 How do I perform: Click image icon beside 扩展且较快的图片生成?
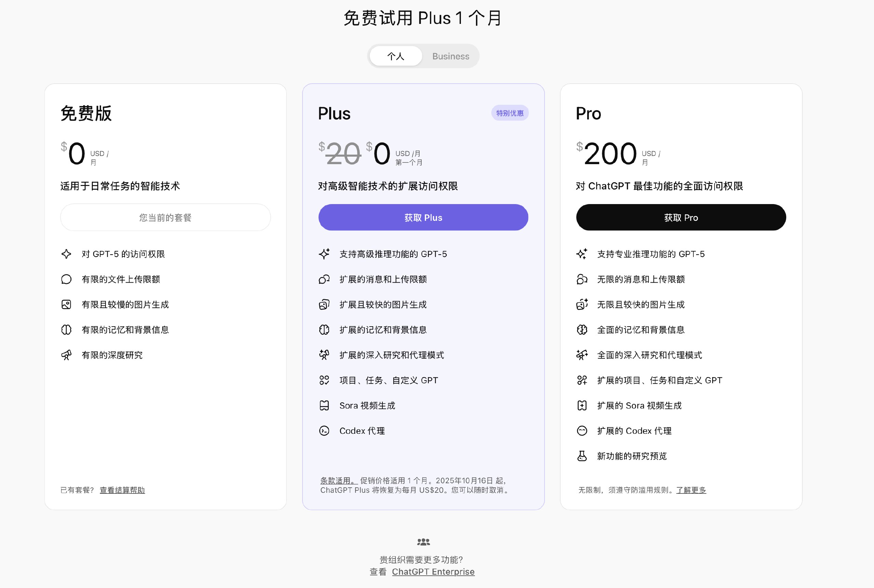pyautogui.click(x=324, y=304)
